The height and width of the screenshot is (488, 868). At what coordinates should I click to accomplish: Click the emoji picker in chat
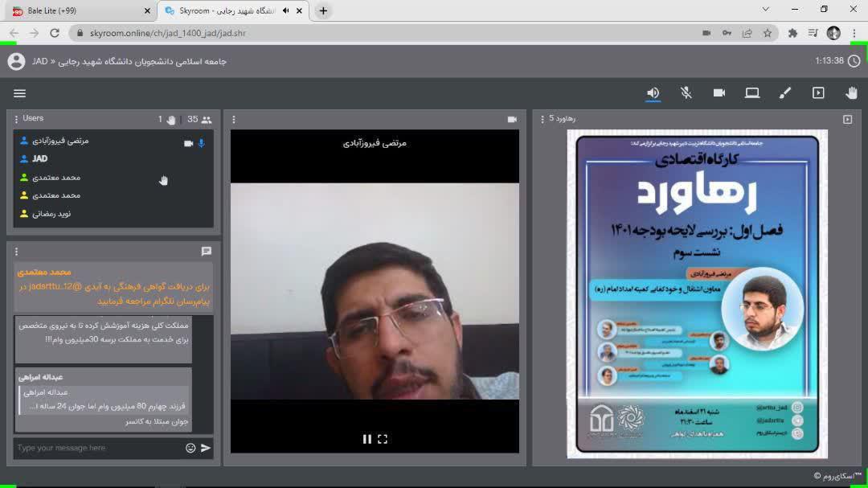(190, 448)
